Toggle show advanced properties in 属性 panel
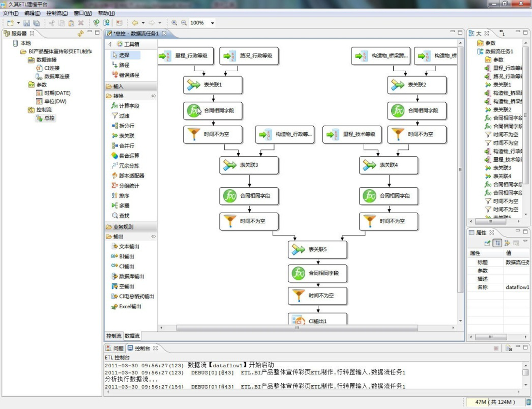 coord(507,243)
